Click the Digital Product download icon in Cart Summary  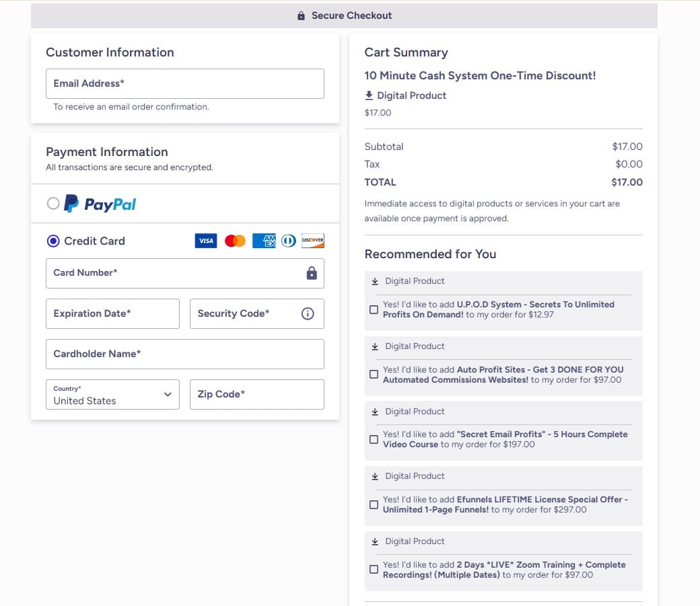pyautogui.click(x=369, y=95)
